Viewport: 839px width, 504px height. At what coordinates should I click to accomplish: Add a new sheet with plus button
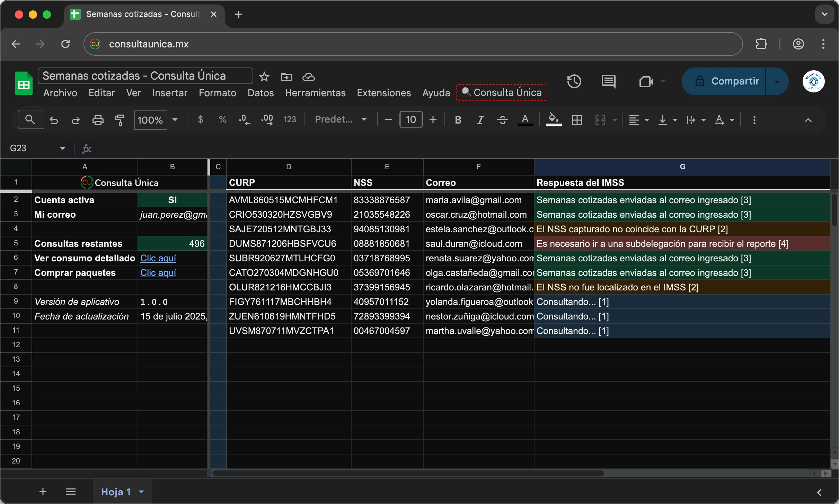(x=43, y=492)
